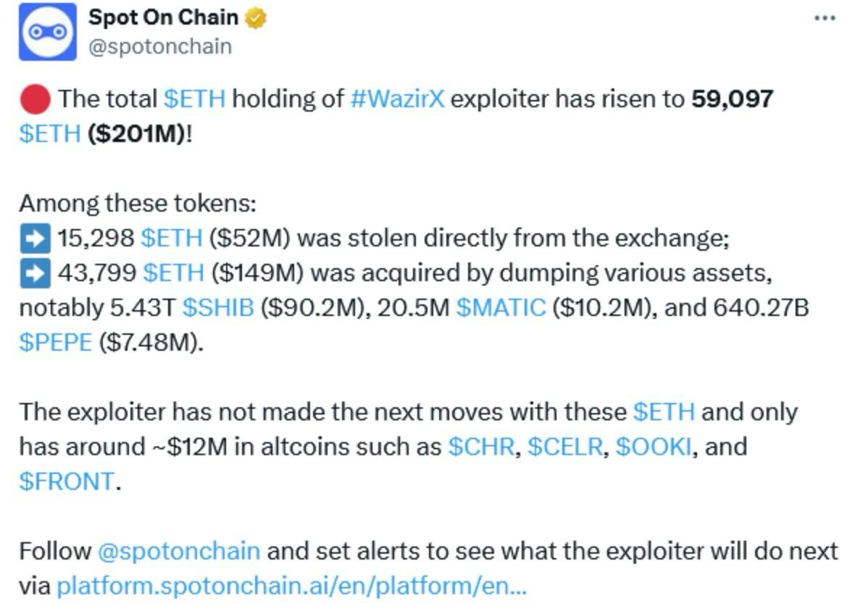The width and height of the screenshot is (855, 616).
Task: Open the #WazirX hashtag
Action: (396, 99)
